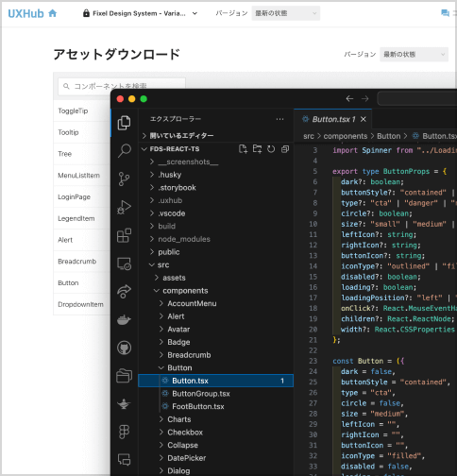Image resolution: width=457 pixels, height=476 pixels.
Task: Expand the Breadcrumb folder in file tree
Action: pos(216,355)
